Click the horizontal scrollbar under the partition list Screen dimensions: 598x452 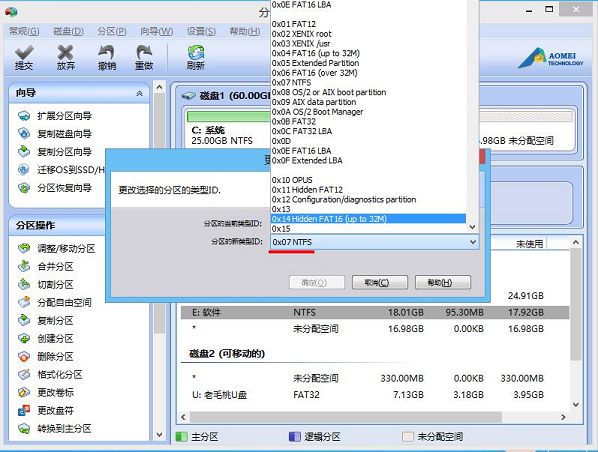pos(346,417)
